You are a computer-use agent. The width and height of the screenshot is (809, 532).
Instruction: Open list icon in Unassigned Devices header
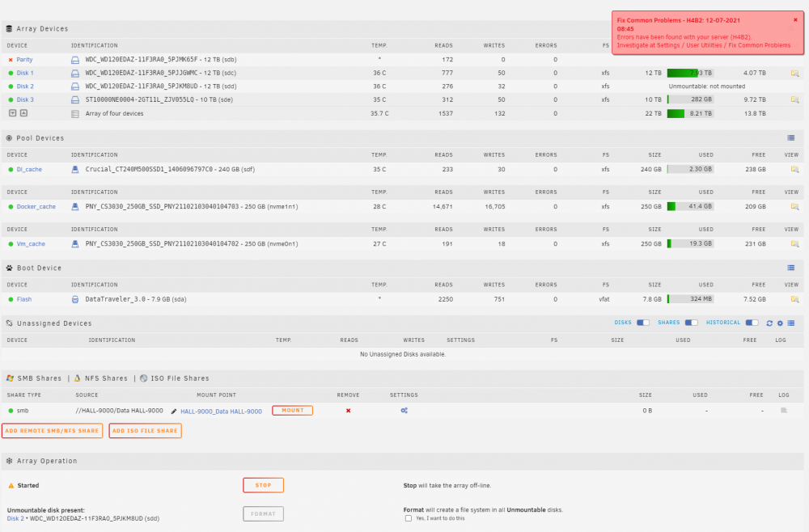coord(791,323)
